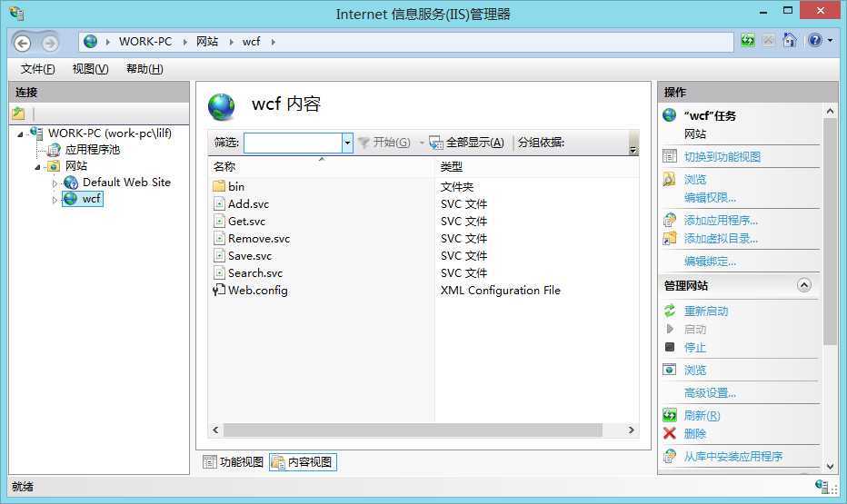Open the filter (筛选) dropdown arrow
This screenshot has width=847, height=504.
tap(347, 143)
